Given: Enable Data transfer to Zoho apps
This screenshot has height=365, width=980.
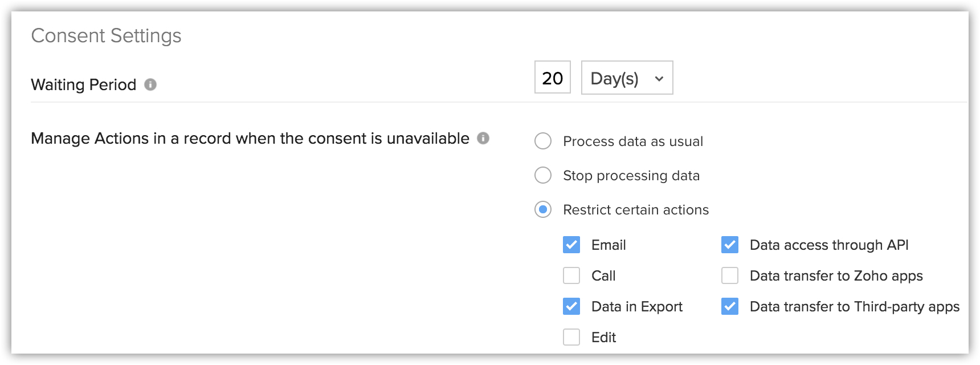Looking at the screenshot, I should [730, 275].
